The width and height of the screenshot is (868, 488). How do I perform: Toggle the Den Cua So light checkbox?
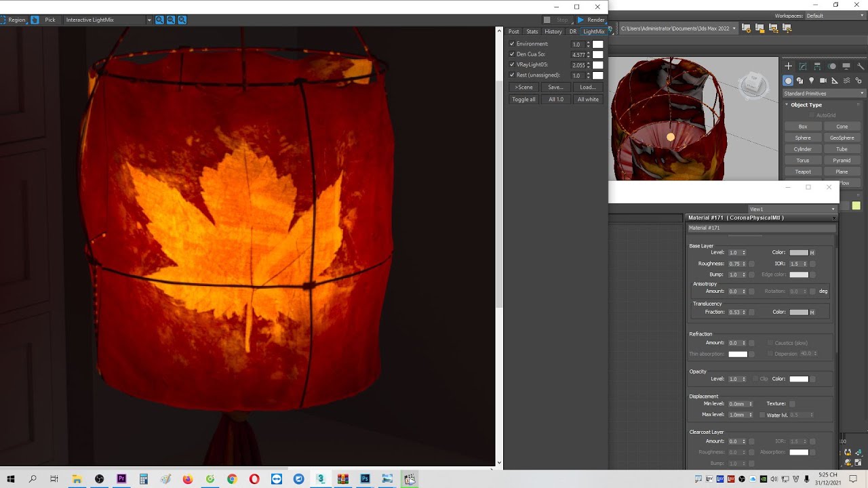(512, 54)
